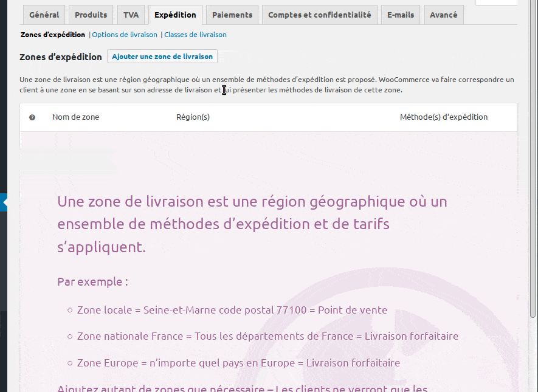Open Options de livraison link
This screenshot has width=538, height=392.
coord(125,35)
